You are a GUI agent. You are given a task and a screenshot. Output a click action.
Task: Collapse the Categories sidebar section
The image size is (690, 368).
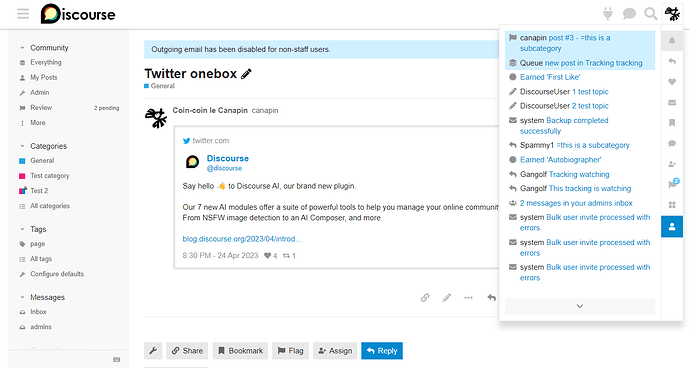(43, 146)
